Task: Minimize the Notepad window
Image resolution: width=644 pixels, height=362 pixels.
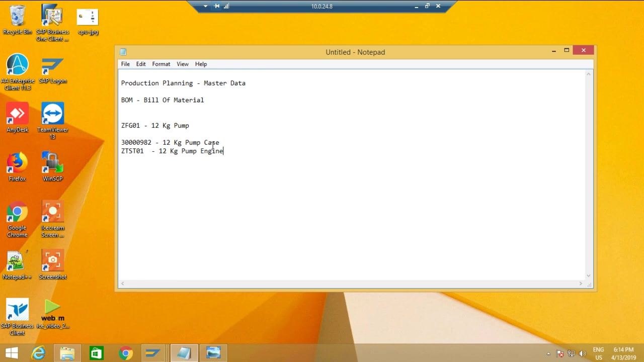Action: (x=553, y=50)
